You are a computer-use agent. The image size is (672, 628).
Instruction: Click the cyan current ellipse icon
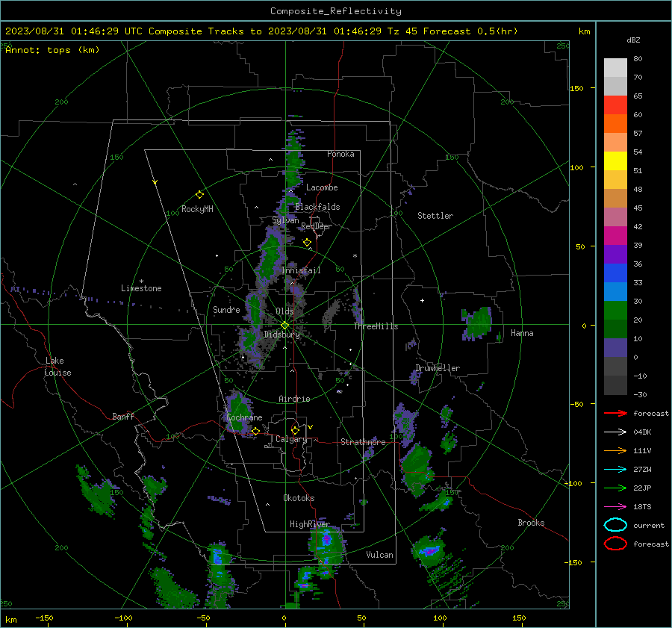coord(615,525)
